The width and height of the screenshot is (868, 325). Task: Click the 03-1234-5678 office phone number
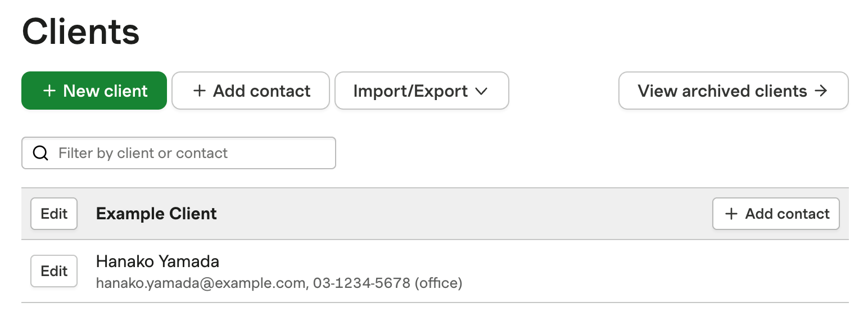tap(361, 283)
